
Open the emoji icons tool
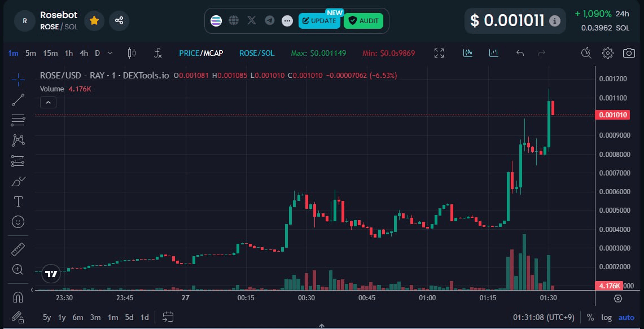coord(18,222)
